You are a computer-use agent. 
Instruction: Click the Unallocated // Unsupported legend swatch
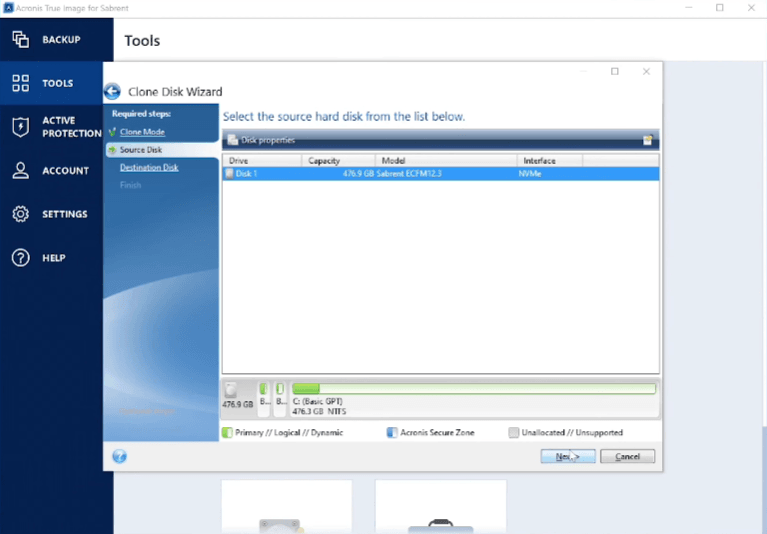click(x=514, y=433)
